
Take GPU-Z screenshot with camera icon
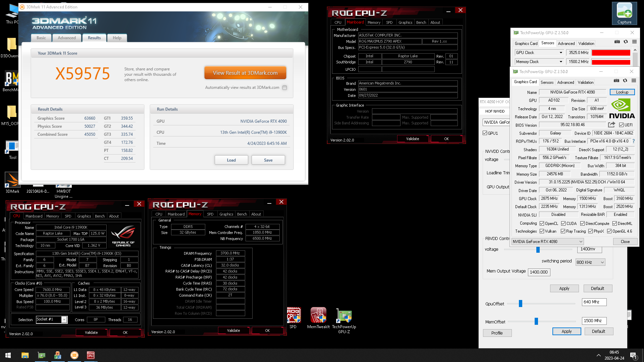616,81
